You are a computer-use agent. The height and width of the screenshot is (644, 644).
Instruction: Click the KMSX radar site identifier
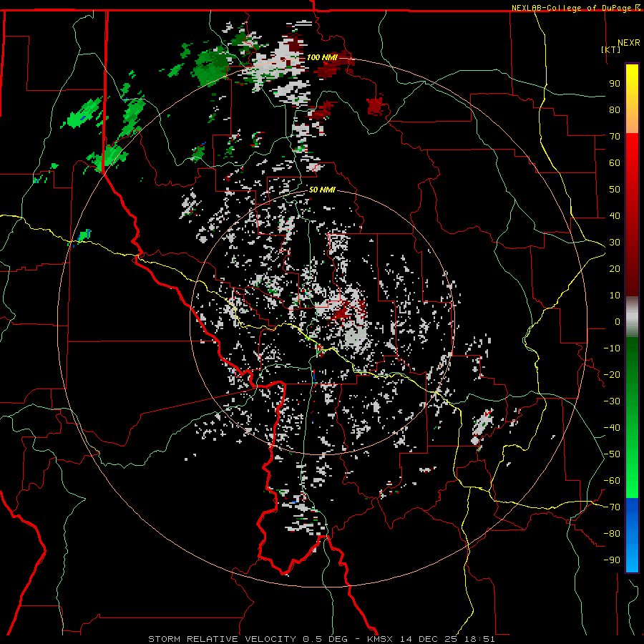pos(380,639)
